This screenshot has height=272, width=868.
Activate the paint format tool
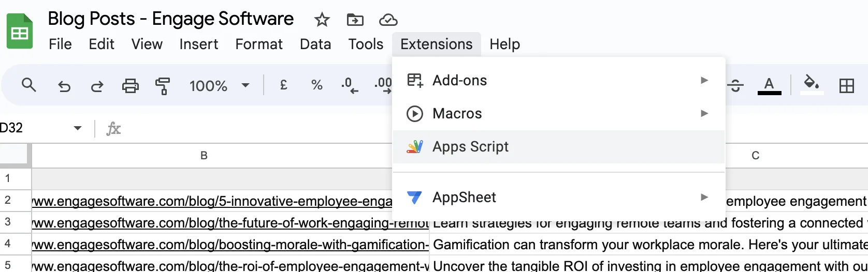tap(163, 85)
